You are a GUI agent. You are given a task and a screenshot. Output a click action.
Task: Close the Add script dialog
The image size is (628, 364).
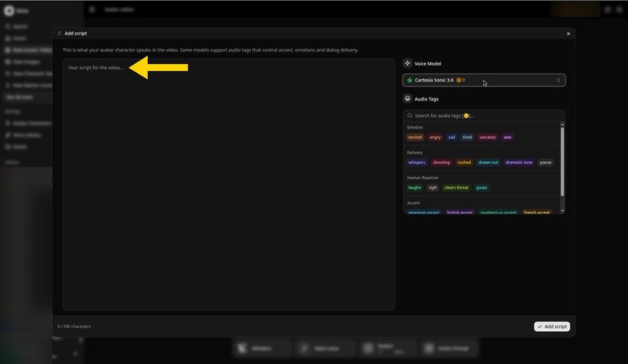[x=568, y=33]
